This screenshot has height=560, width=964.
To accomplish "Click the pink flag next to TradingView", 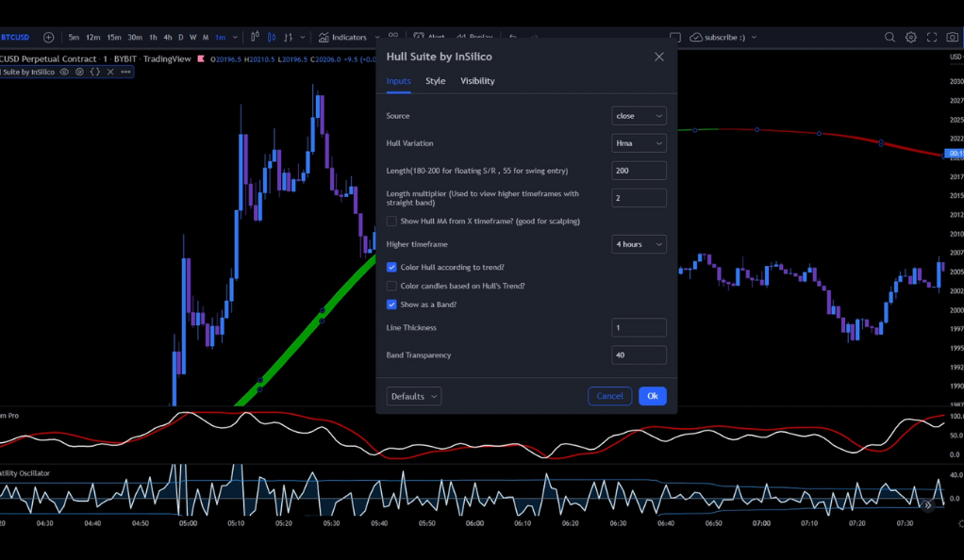I will (200, 59).
